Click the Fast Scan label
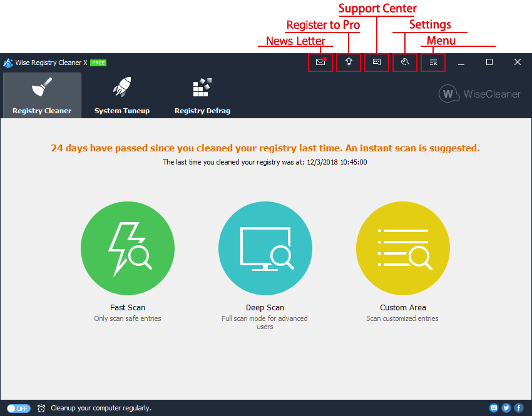This screenshot has width=532, height=416. (128, 308)
